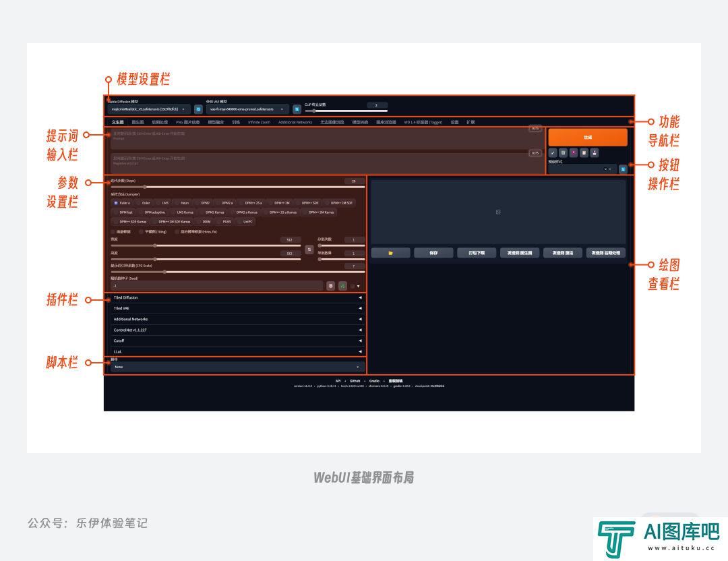Expand the ControlNet v1.1.227 section
The width and height of the screenshot is (728, 561).
pyautogui.click(x=237, y=330)
